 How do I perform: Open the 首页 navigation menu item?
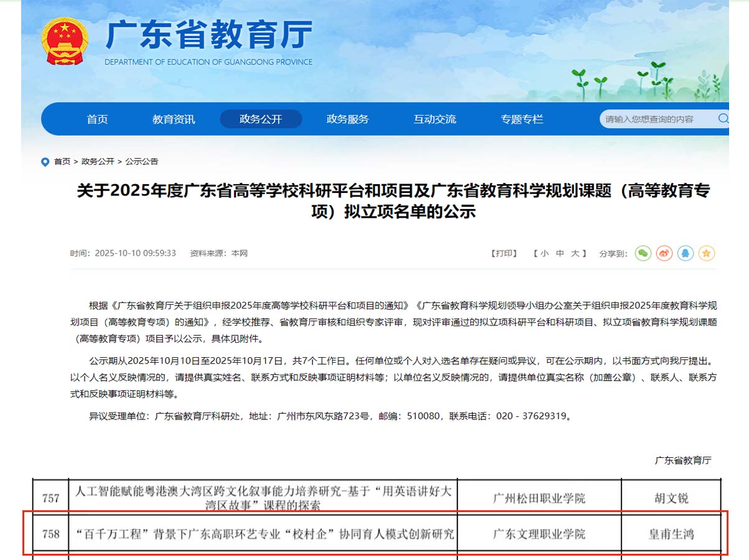click(97, 119)
